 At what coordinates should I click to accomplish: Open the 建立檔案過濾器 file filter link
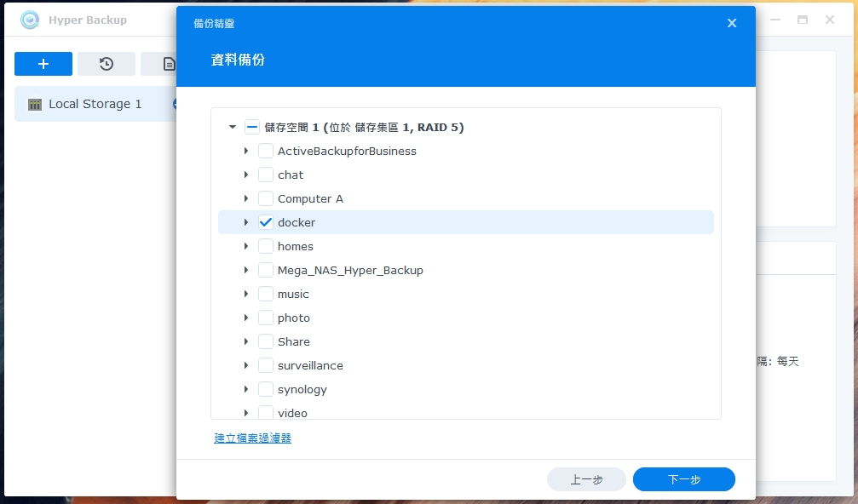point(252,438)
